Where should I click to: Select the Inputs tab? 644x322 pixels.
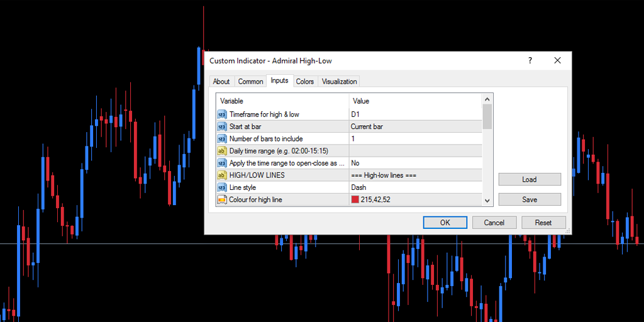(x=279, y=81)
